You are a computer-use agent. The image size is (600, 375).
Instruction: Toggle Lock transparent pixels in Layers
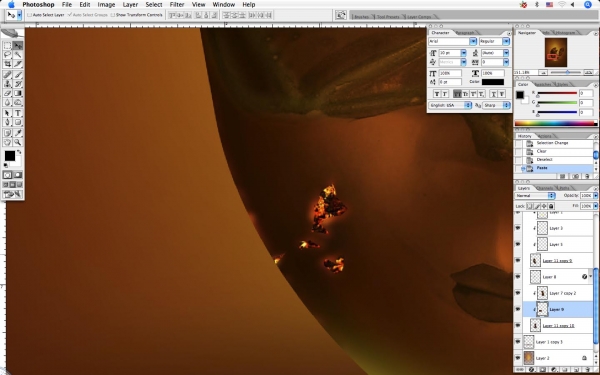[x=530, y=206]
